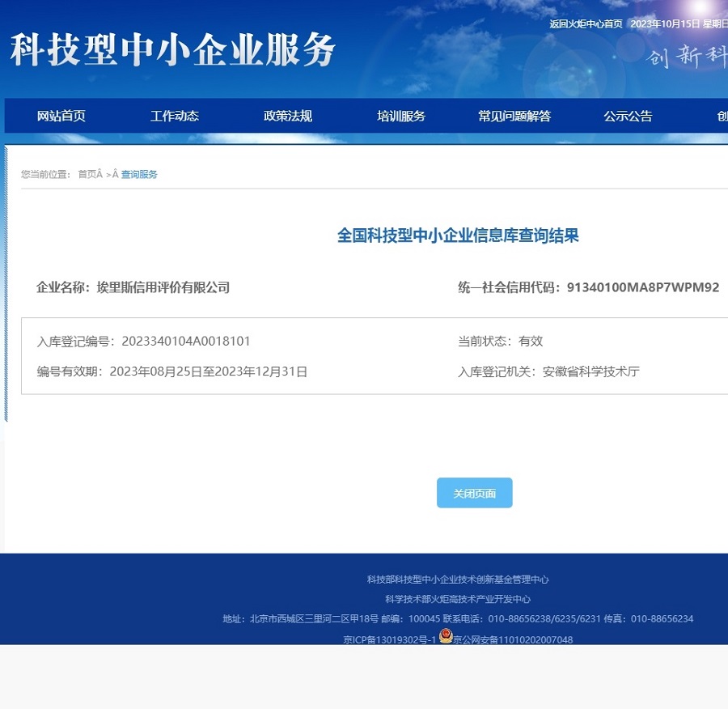Click the 入库登记编号 2023340104A0018101 text
Image resolution: width=728 pixels, height=709 pixels.
click(x=142, y=341)
